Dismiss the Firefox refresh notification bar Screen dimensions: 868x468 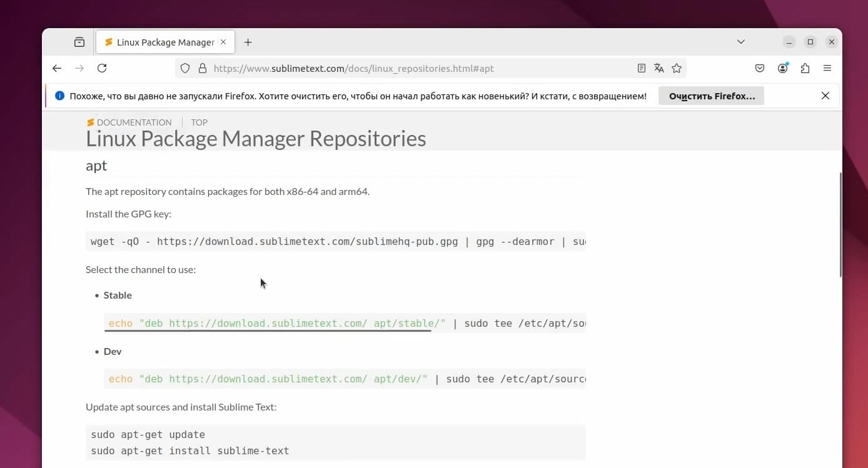coord(825,96)
